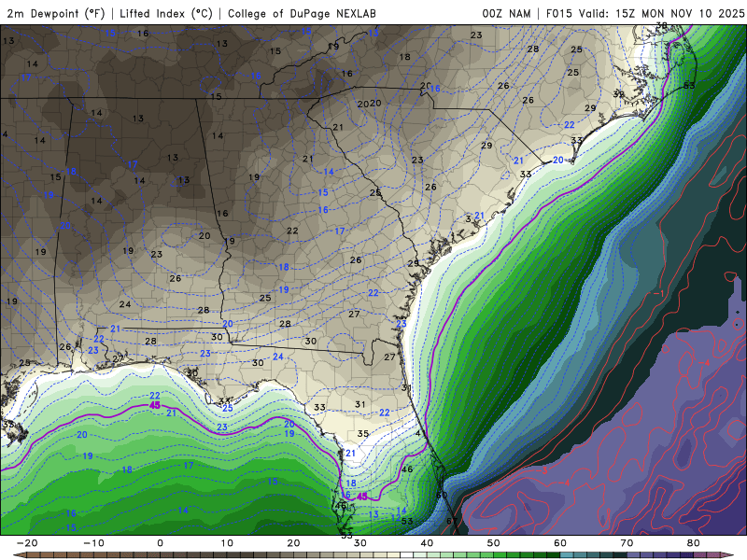Click the 30 tick label on color scale

[360, 543]
